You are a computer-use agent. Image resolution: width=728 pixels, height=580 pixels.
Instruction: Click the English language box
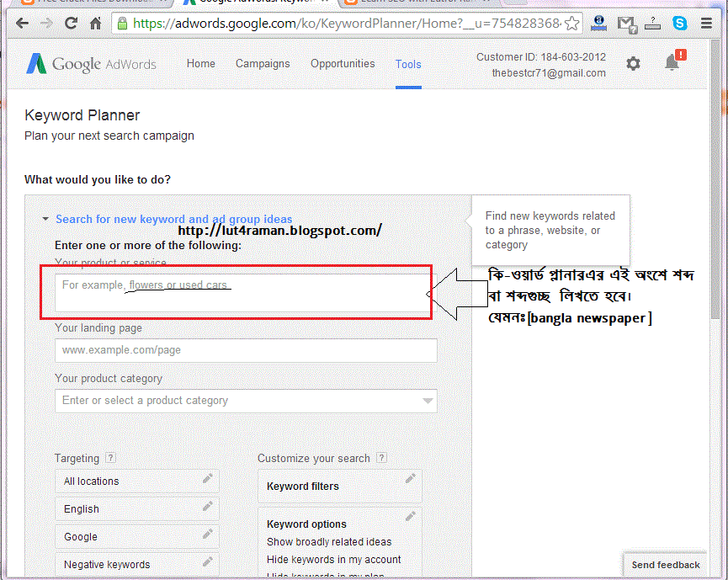(x=137, y=509)
